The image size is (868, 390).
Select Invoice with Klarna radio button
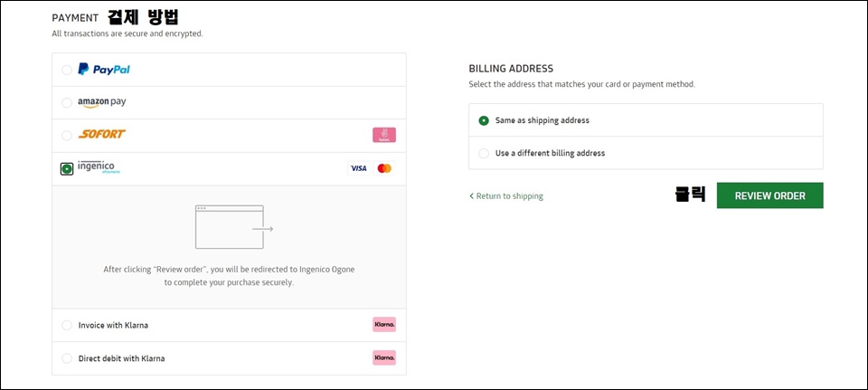[66, 325]
